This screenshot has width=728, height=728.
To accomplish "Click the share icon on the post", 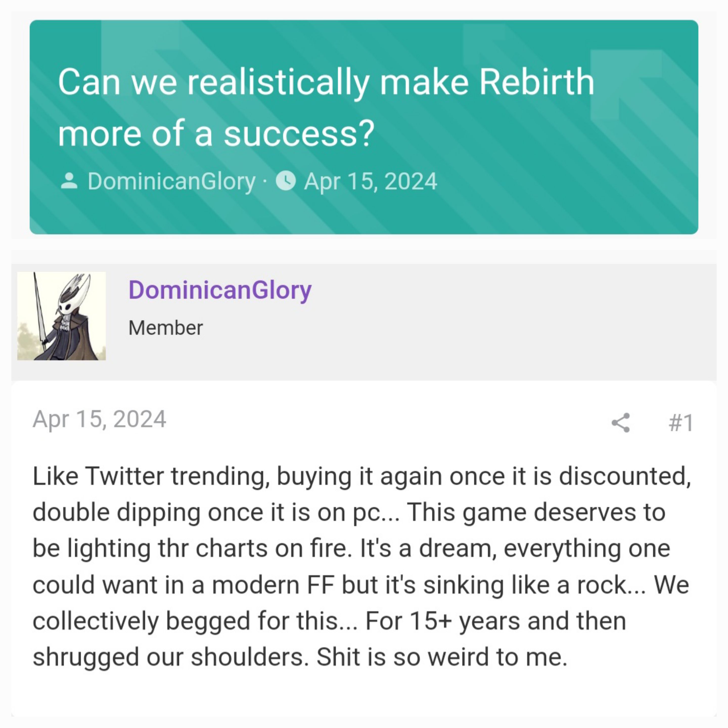I will pyautogui.click(x=621, y=422).
